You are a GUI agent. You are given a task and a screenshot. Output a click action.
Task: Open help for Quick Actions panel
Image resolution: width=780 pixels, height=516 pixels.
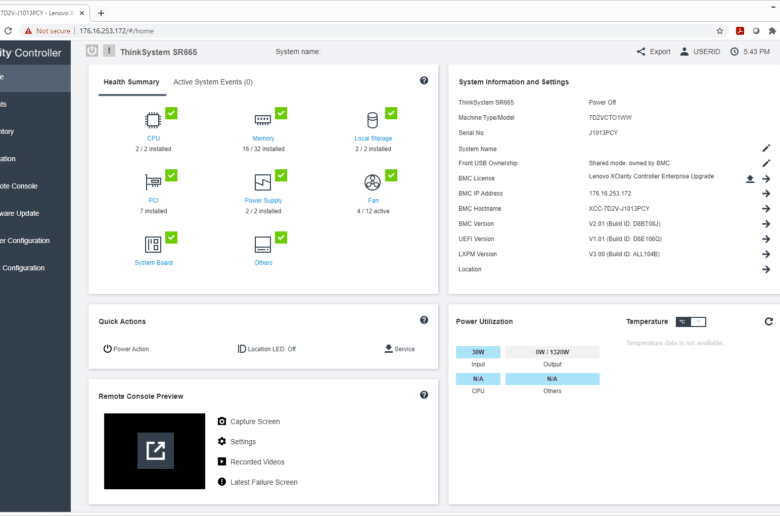click(424, 320)
